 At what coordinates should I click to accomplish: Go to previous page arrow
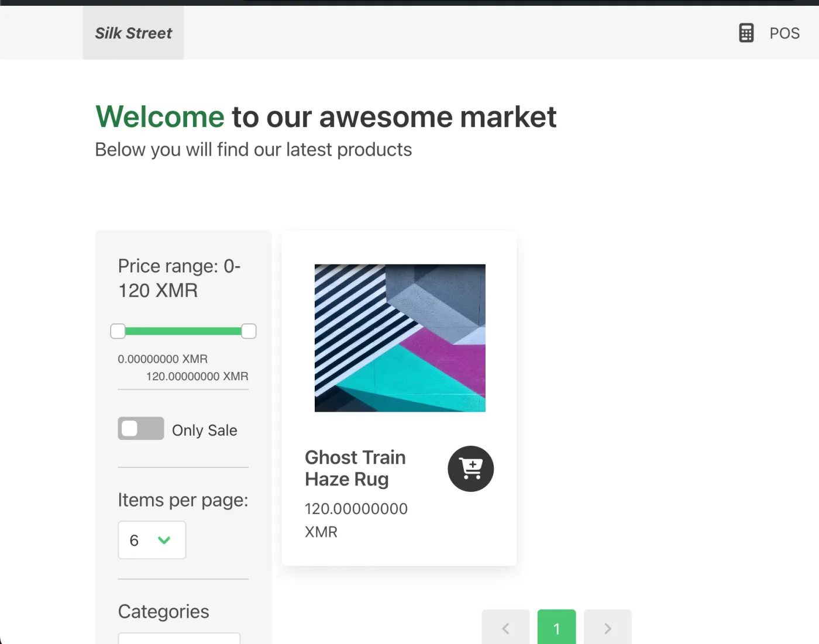pos(505,627)
